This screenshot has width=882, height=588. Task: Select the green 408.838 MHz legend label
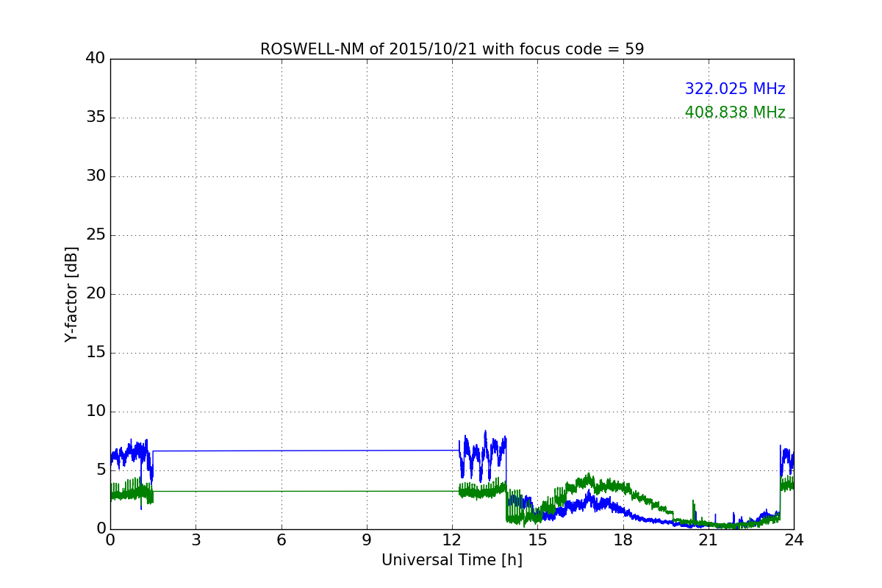[x=735, y=112]
